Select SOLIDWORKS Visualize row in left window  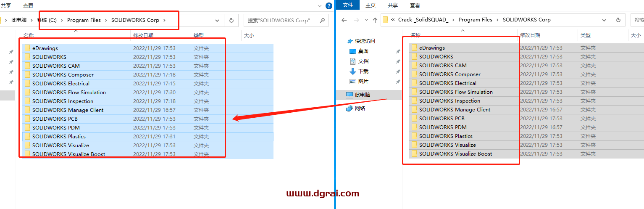[147, 145]
